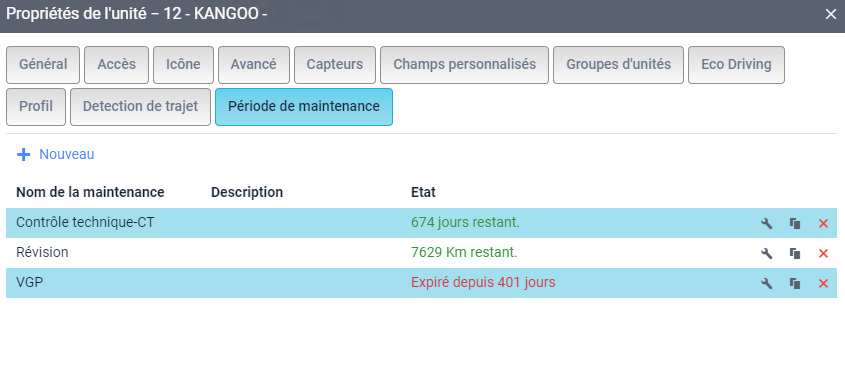The height and width of the screenshot is (372, 845).
Task: Copy the VGP maintenance entry
Action: tap(795, 283)
